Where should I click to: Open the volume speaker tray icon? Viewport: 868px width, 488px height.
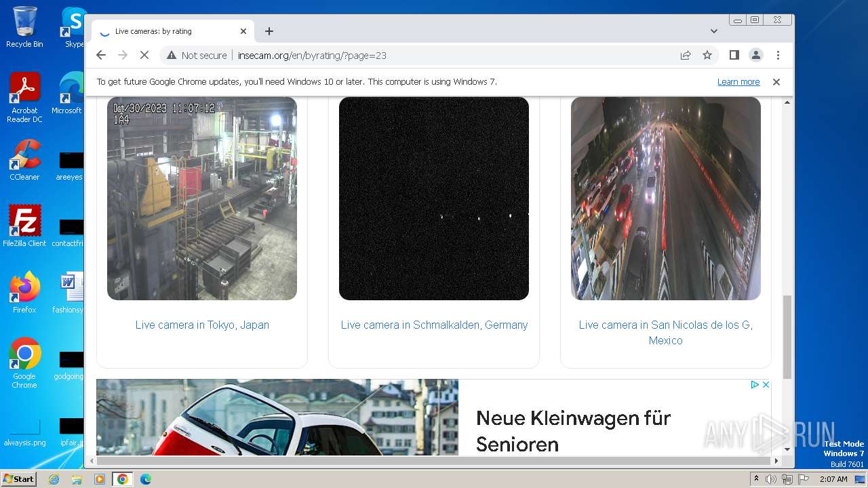771,479
